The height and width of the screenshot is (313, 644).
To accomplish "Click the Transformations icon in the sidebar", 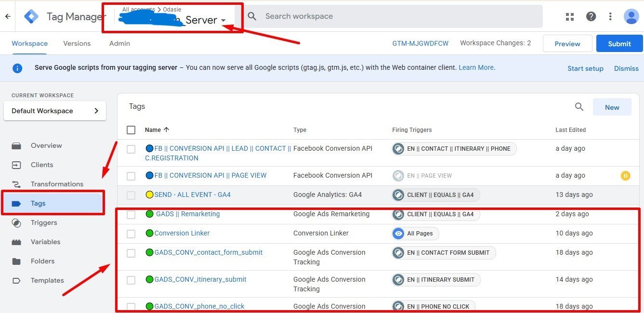I will click(16, 184).
